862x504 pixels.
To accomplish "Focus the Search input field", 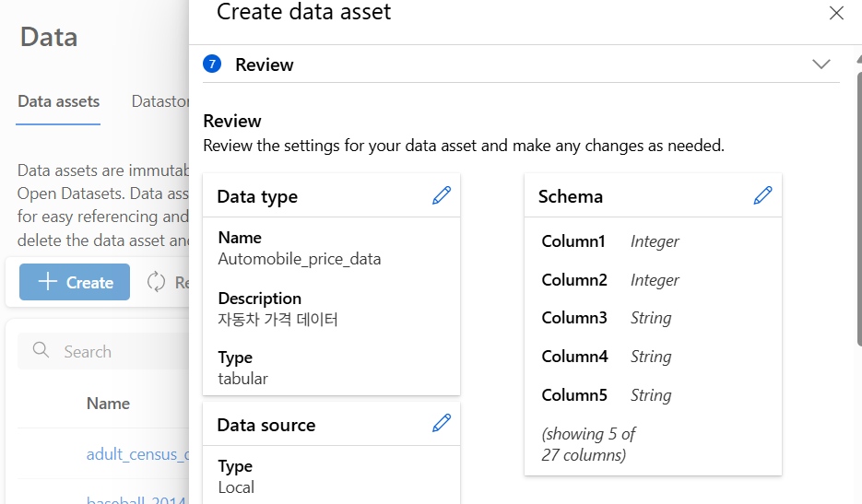I will (x=120, y=351).
